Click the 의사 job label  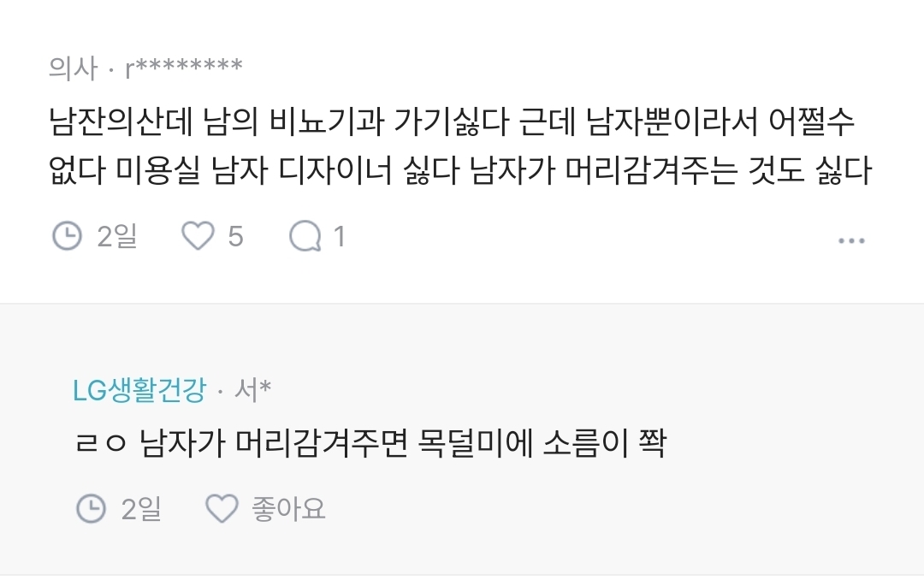(74, 68)
